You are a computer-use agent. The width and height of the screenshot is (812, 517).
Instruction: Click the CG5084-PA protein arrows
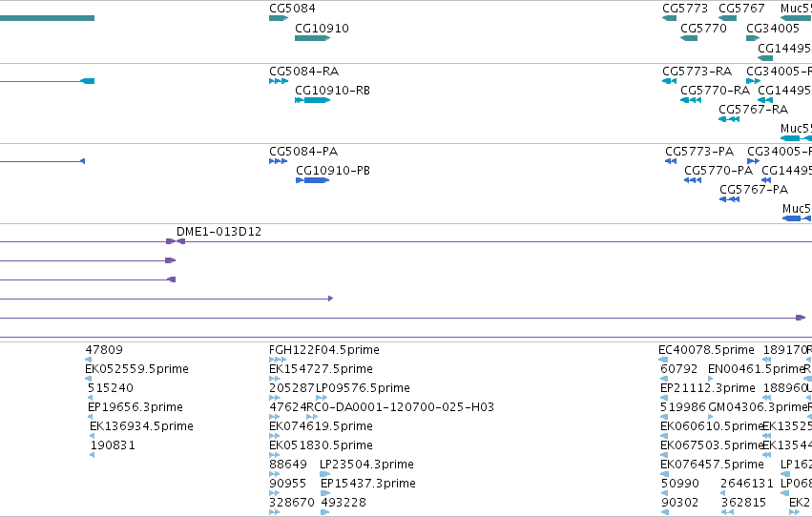279,161
